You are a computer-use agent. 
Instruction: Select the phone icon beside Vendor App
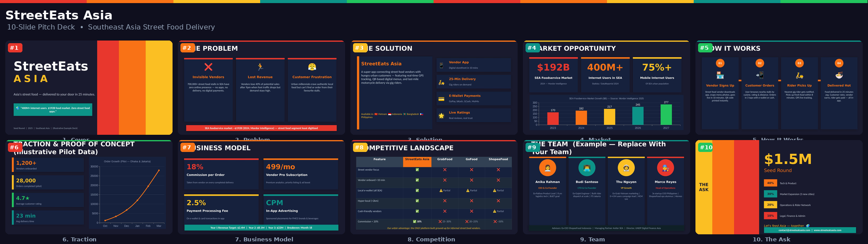point(441,65)
